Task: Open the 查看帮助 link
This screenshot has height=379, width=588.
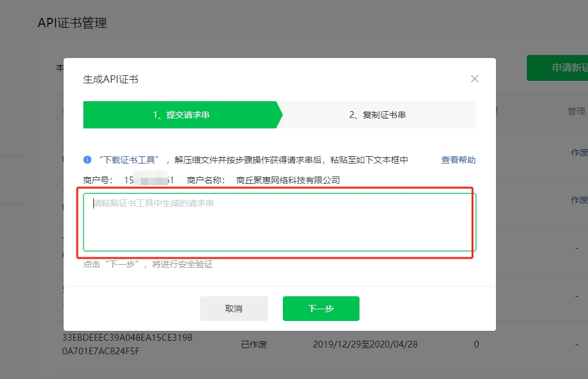Action: point(458,160)
